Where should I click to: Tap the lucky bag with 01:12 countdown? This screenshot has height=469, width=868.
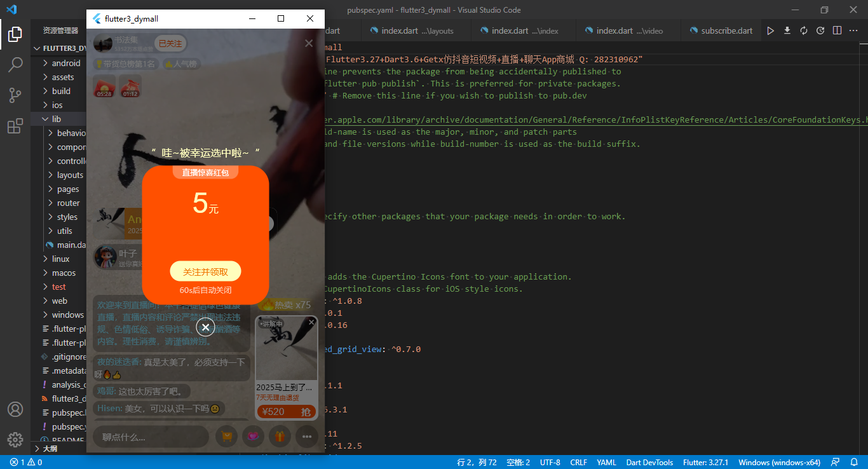tap(130, 86)
